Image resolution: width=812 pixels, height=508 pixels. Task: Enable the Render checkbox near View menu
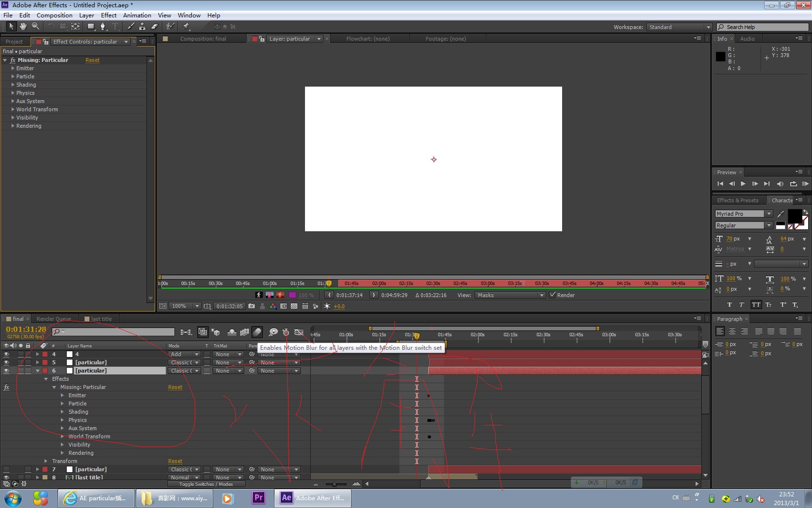click(552, 295)
